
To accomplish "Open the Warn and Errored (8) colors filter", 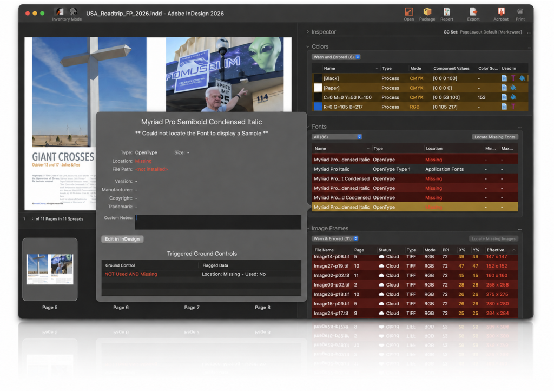I will pyautogui.click(x=336, y=57).
